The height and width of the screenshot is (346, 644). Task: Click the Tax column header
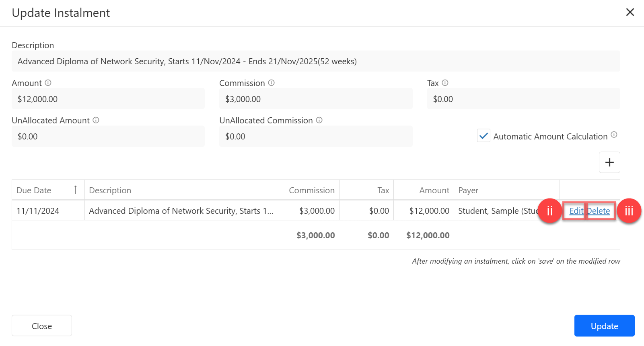click(x=366, y=190)
